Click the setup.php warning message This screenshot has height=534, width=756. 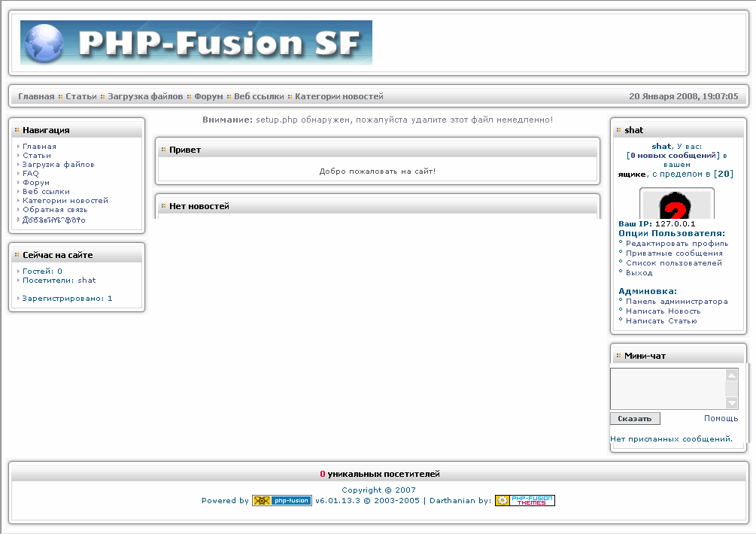tap(378, 120)
